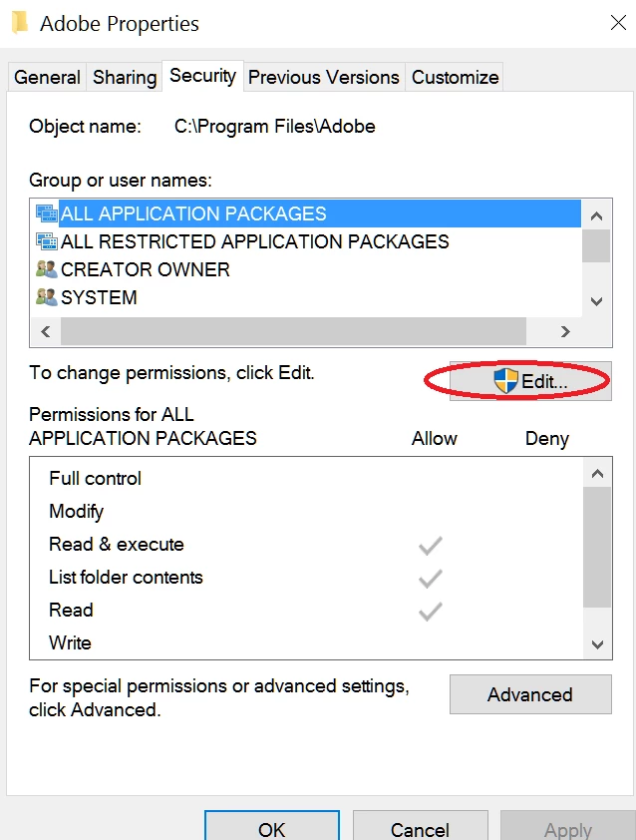Image resolution: width=636 pixels, height=840 pixels.
Task: Open the Previous Versions tab
Action: click(x=324, y=77)
